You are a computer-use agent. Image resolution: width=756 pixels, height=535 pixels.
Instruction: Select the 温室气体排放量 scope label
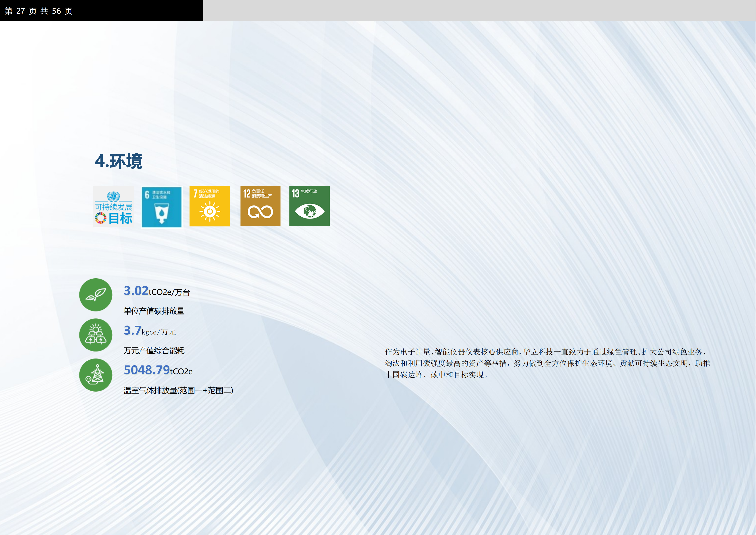(178, 390)
